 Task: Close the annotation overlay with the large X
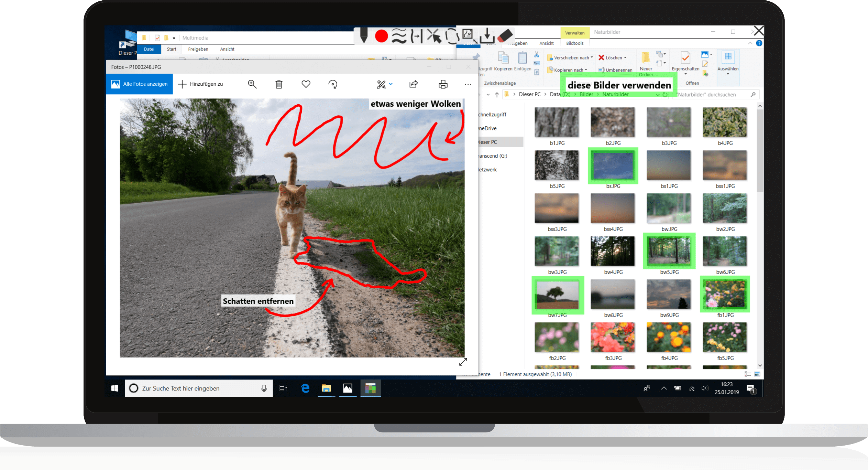tap(758, 31)
